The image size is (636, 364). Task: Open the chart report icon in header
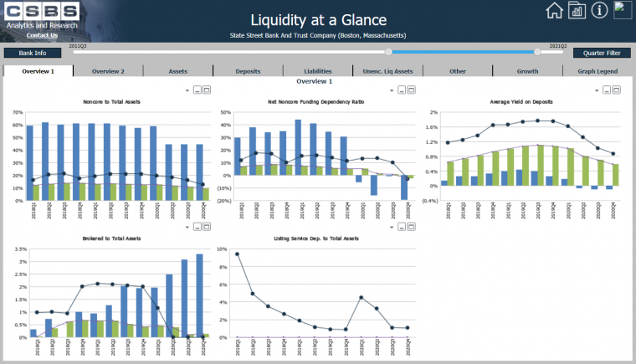coord(577,11)
